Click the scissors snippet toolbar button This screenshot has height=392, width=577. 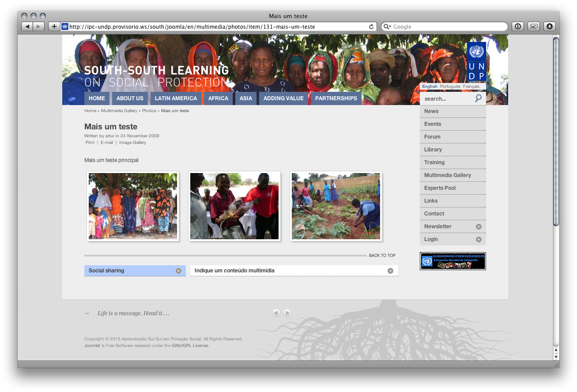(533, 26)
